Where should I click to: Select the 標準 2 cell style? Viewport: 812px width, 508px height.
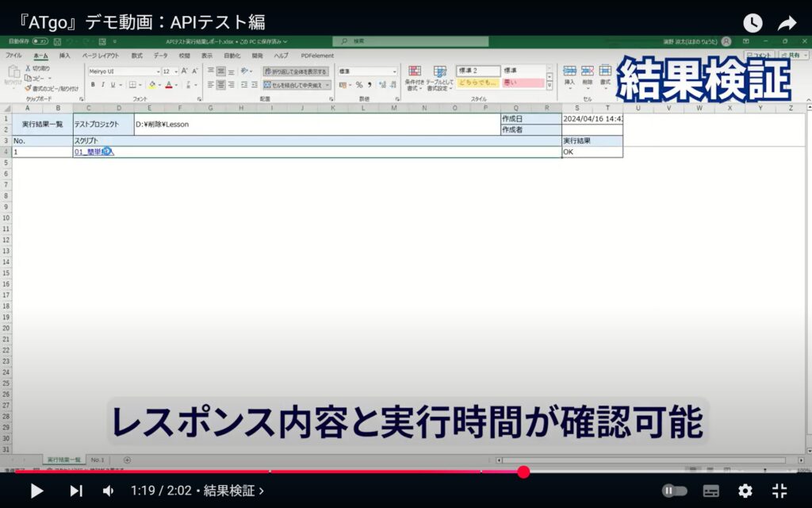(478, 71)
